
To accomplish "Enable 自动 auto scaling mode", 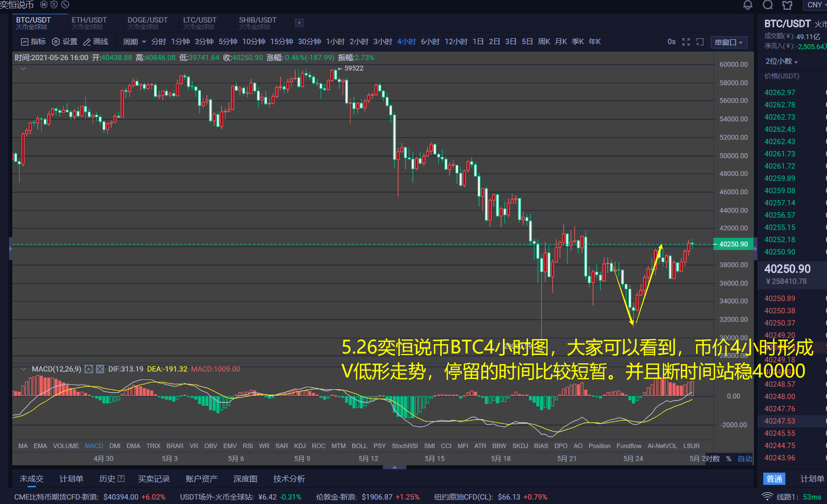I will tap(745, 458).
